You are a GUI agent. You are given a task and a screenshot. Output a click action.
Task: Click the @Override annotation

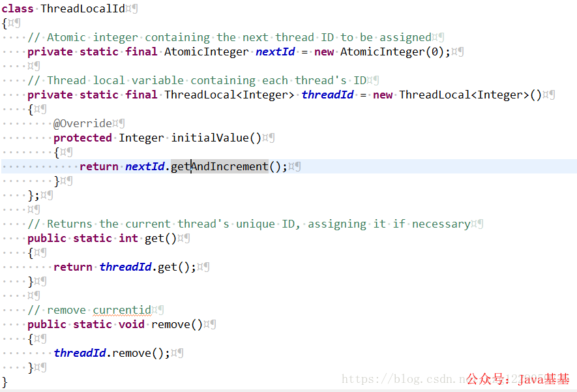pyautogui.click(x=83, y=123)
